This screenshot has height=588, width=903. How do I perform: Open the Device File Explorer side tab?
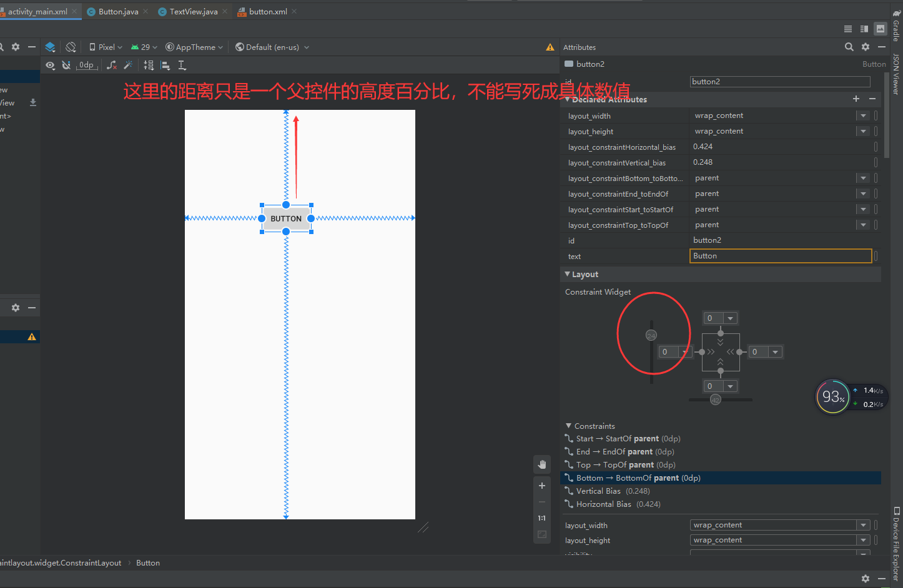(x=896, y=543)
